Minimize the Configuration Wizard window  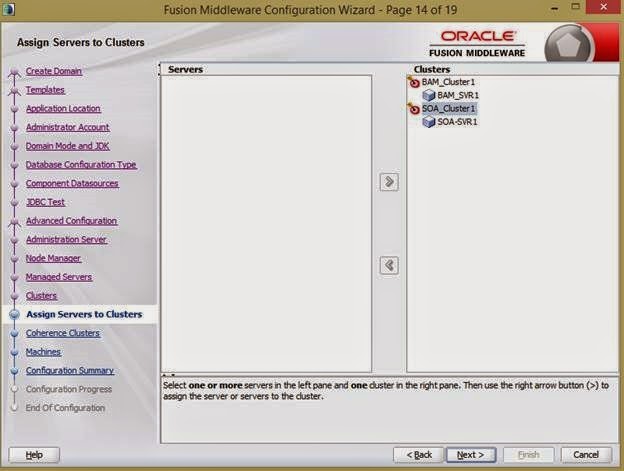(554, 8)
